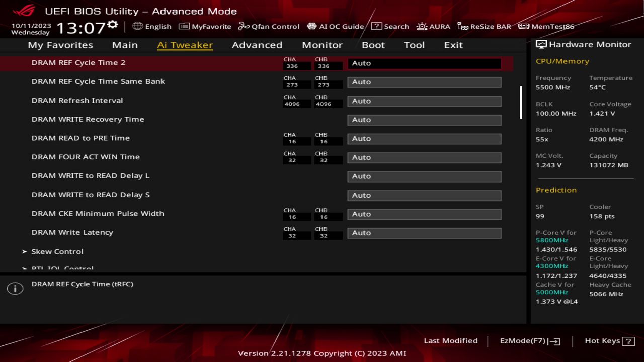Click the Prediction section heading
The height and width of the screenshot is (362, 644).
(x=556, y=190)
